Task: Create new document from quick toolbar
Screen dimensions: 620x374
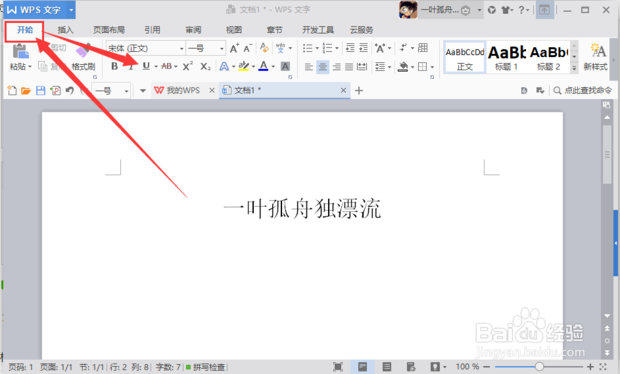Action: [12, 91]
